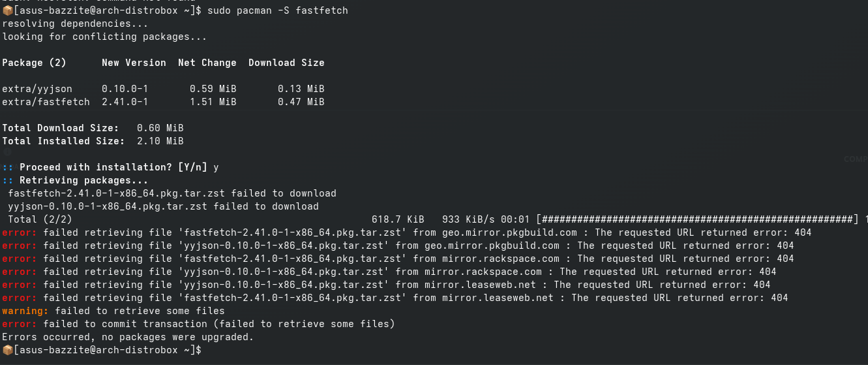868x365 pixels.
Task: Click the package box emoji beside the pacman command
Action: click(x=7, y=11)
